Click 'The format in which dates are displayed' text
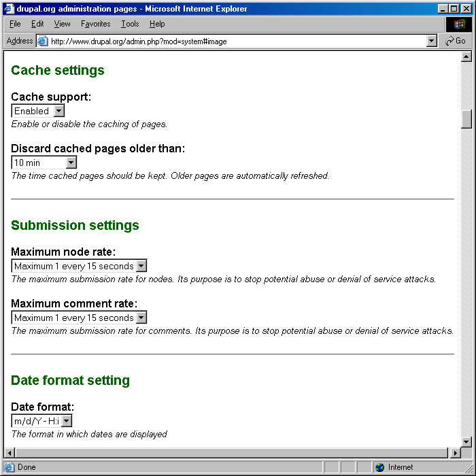Viewport: 476px width, 476px height. tap(89, 434)
